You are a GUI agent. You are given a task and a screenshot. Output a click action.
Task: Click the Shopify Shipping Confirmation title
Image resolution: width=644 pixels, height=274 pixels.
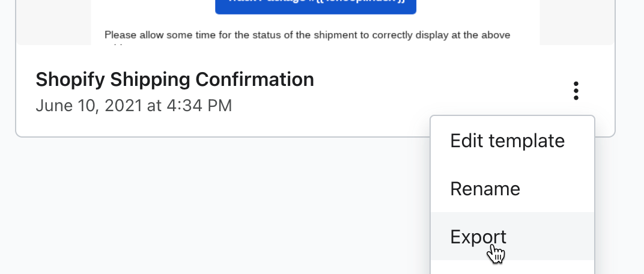tap(175, 79)
